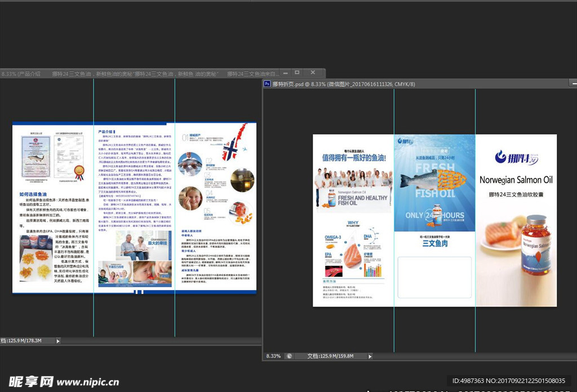Expand the status bar arrow after 文档:125.9M/159.8M
The height and width of the screenshot is (392, 577).
pos(370,356)
